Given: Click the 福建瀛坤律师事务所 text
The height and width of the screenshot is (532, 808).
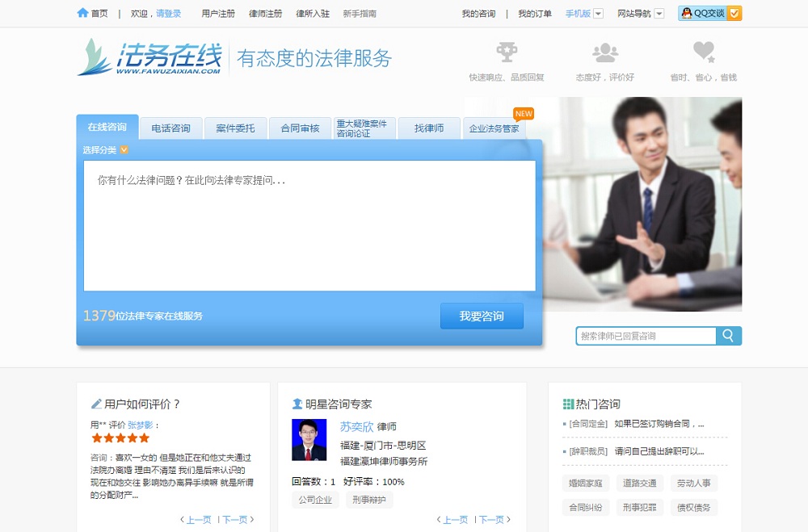Looking at the screenshot, I should click(384, 462).
